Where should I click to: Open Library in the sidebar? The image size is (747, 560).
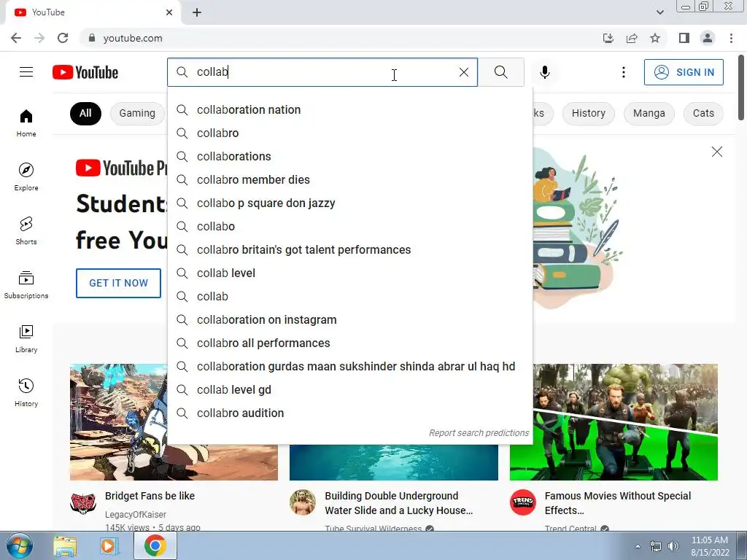pos(26,338)
